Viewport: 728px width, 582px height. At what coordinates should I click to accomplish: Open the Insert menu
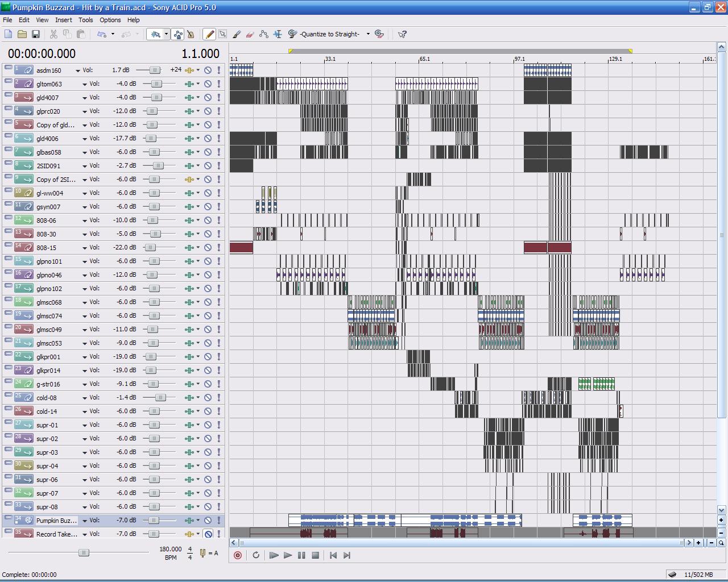[x=63, y=20]
